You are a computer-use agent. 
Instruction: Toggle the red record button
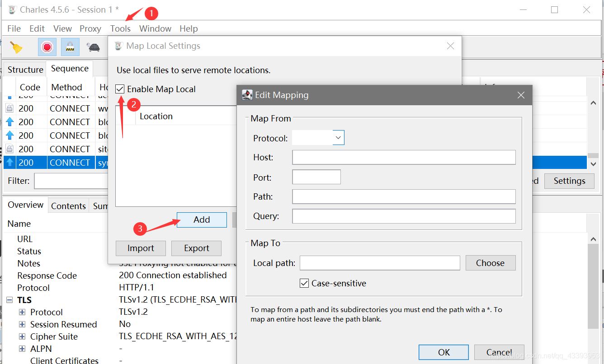pyautogui.click(x=47, y=47)
